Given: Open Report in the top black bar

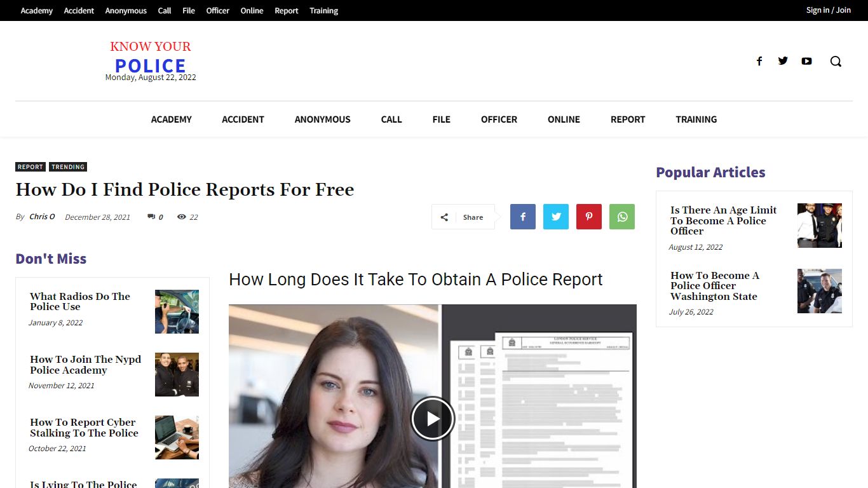Looking at the screenshot, I should click(287, 10).
